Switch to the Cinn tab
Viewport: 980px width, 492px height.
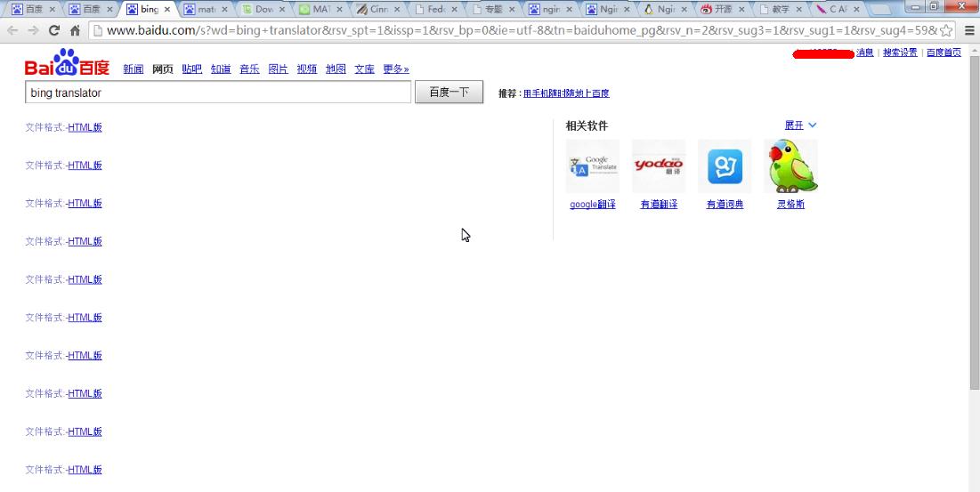[377, 10]
